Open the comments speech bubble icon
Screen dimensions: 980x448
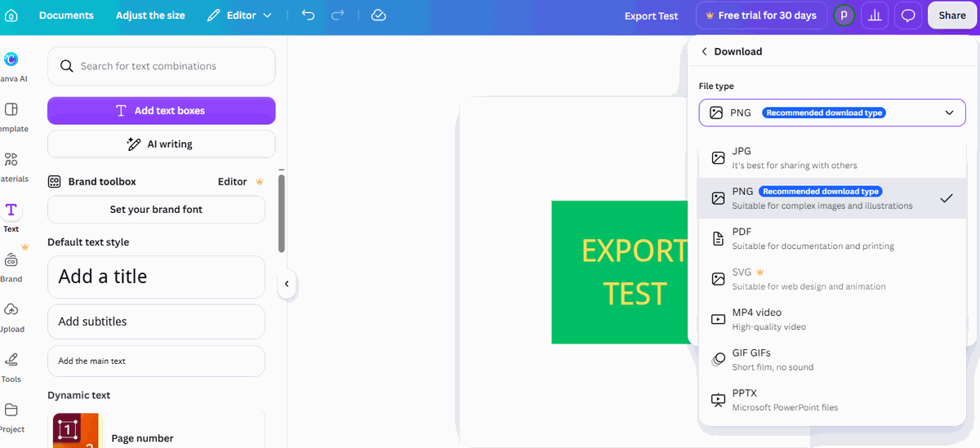(907, 16)
